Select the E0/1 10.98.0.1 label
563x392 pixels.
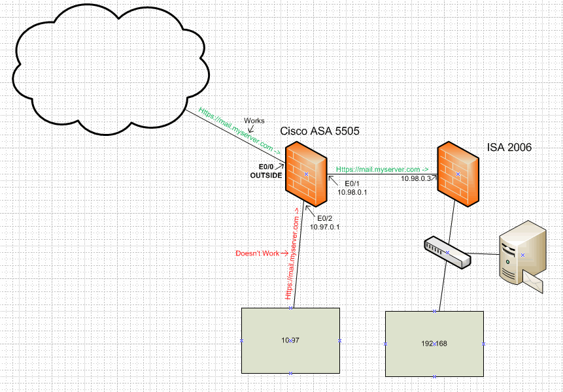[x=354, y=188]
